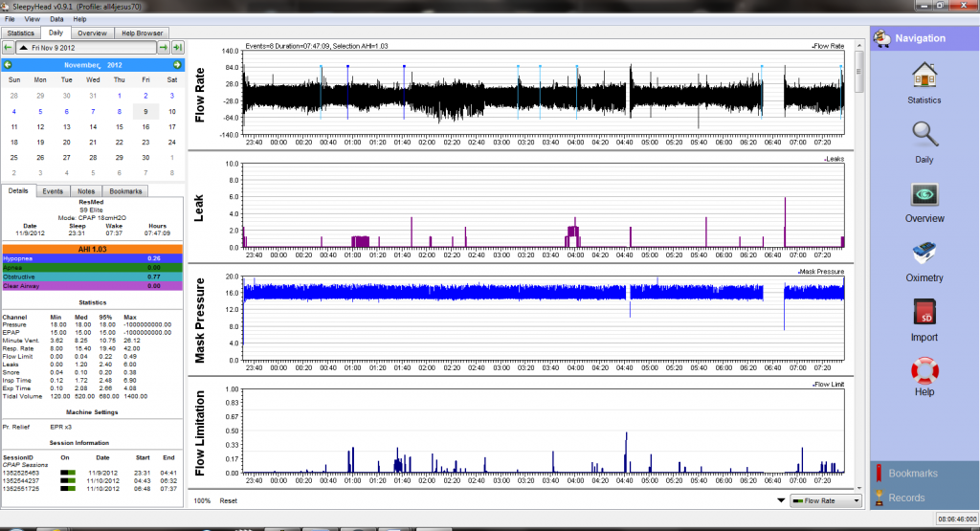Screen dimensions: 980x531
Task: Select November 8 in calendar
Action: (x=120, y=111)
